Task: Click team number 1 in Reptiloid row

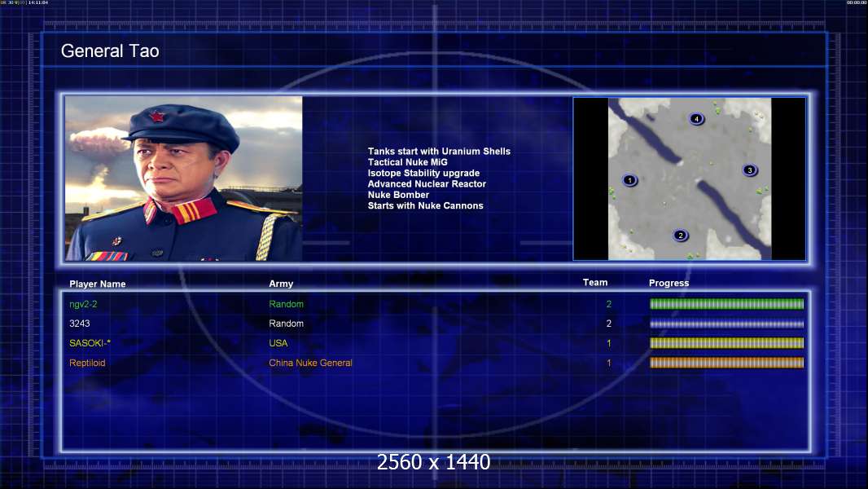Action: pos(609,363)
